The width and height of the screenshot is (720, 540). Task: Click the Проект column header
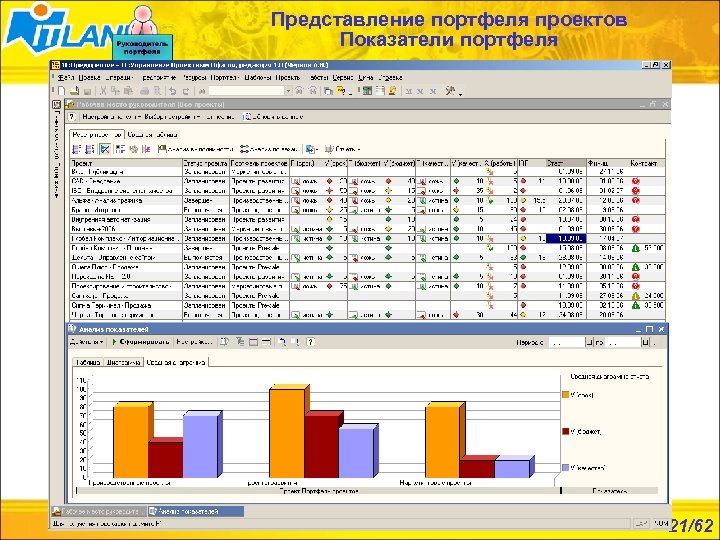pos(126,163)
